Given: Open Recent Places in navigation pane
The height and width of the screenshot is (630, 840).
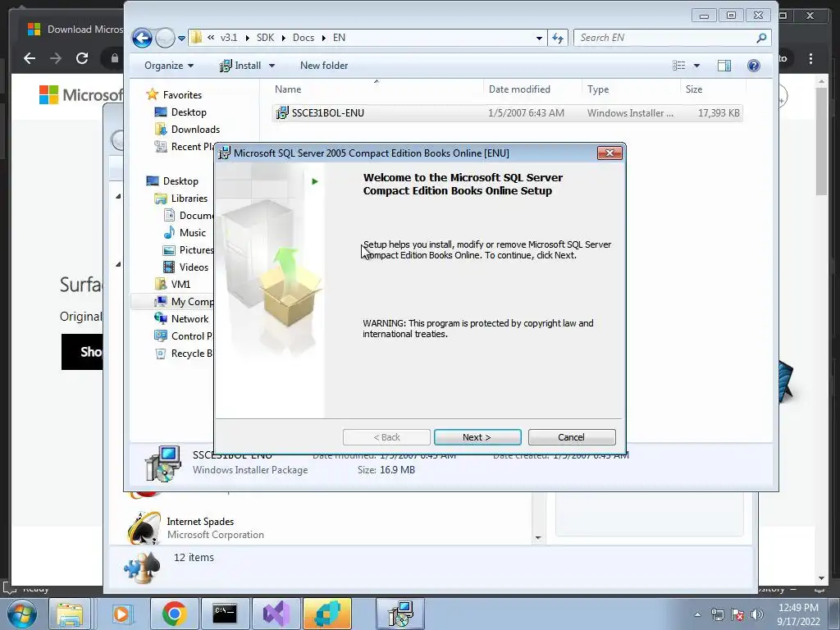Looking at the screenshot, I should point(184,146).
